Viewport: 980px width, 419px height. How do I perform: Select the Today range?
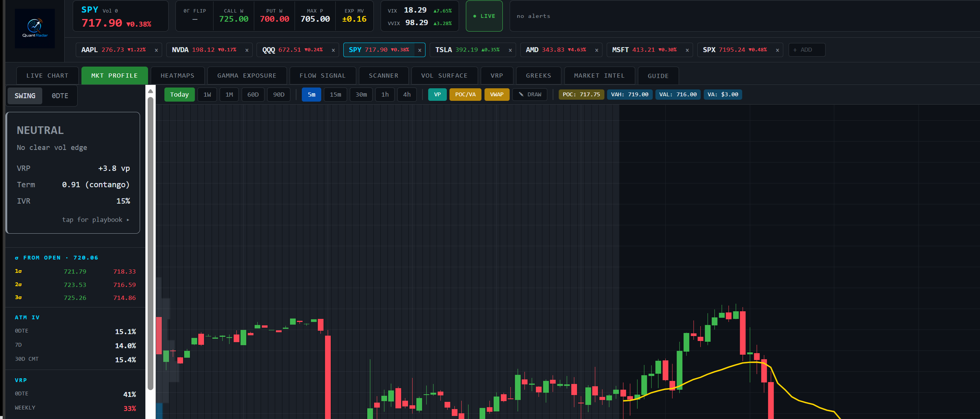(179, 95)
